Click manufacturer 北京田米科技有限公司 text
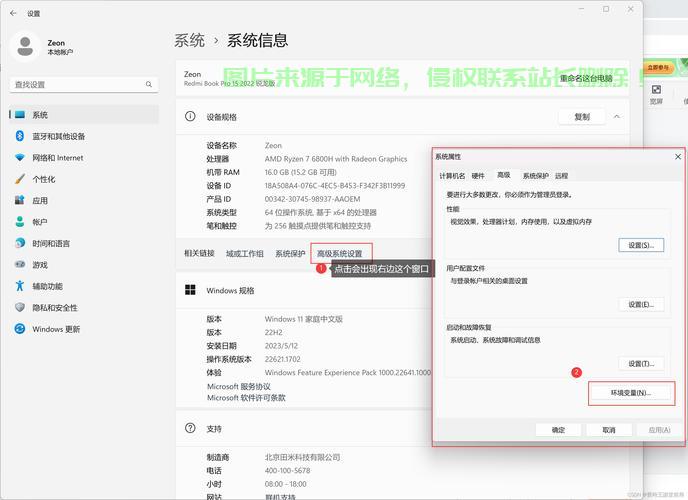Image resolution: width=688 pixels, height=500 pixels. point(302,457)
